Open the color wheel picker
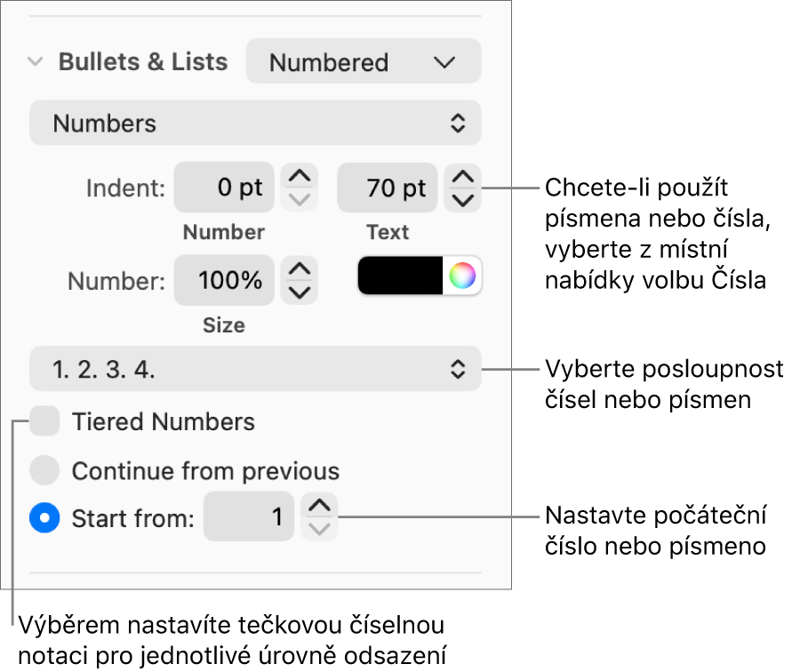This screenshot has width=800, height=672. tap(462, 276)
